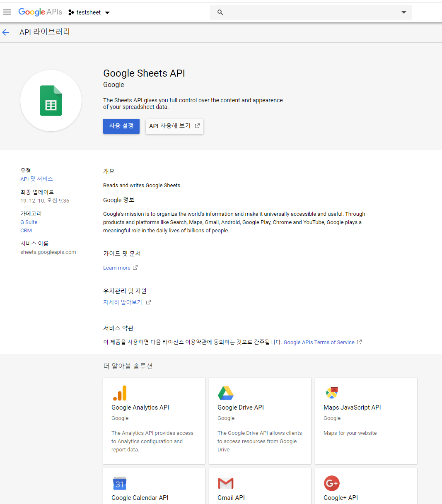
Task: Click the Google Analytics API bar icon
Action: 120,393
